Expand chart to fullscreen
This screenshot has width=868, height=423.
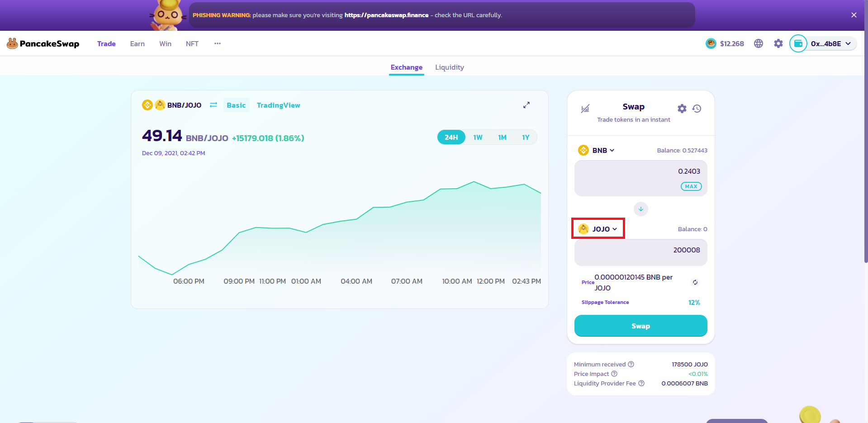[x=526, y=105]
